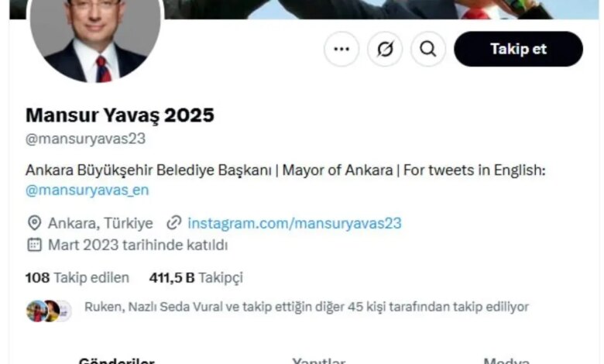
Task: Click the link chain icon
Action: click(174, 223)
